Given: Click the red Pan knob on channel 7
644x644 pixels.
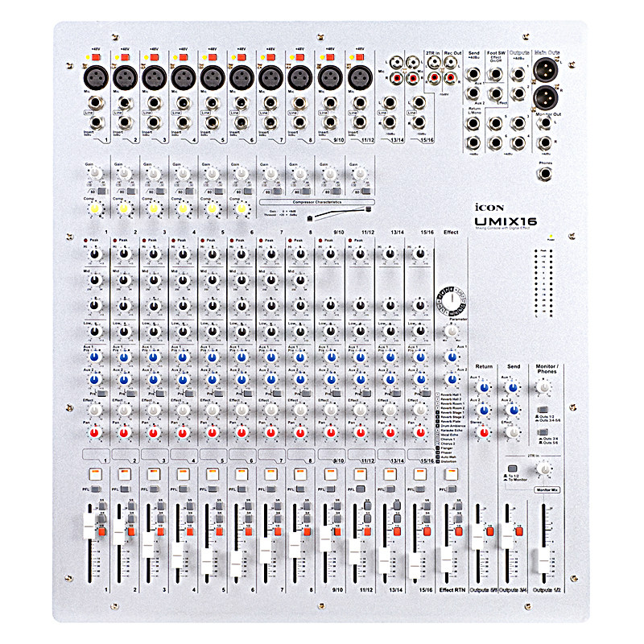Looking at the screenshot, I should tap(270, 432).
